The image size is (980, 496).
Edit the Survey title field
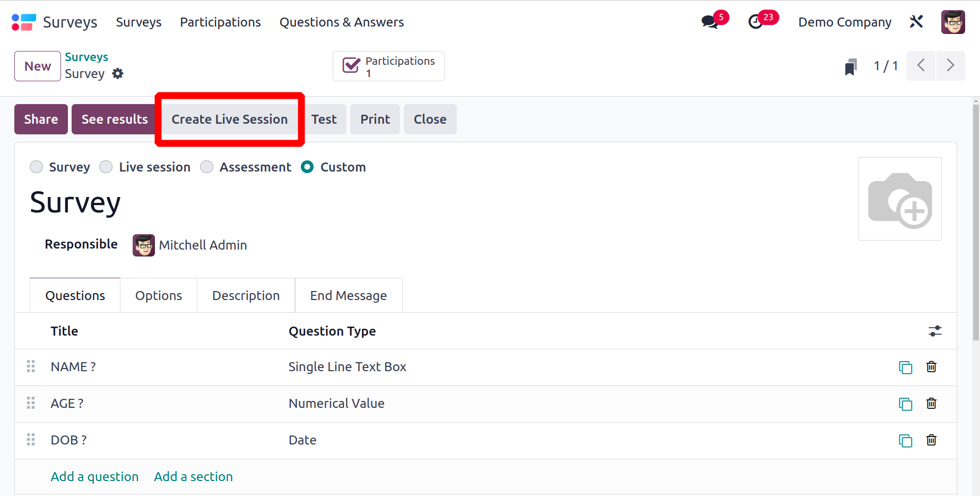pos(75,202)
